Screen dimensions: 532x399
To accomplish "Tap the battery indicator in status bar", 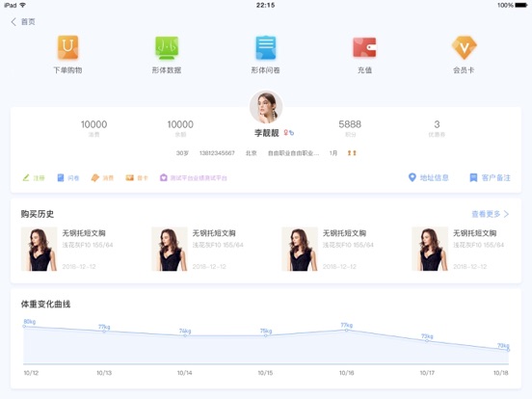I will tap(521, 5).
